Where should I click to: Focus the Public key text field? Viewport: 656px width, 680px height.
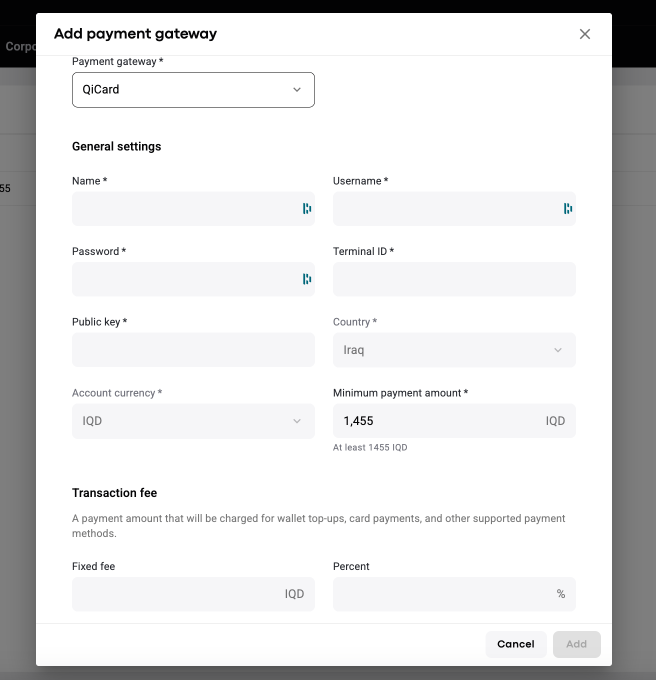193,350
